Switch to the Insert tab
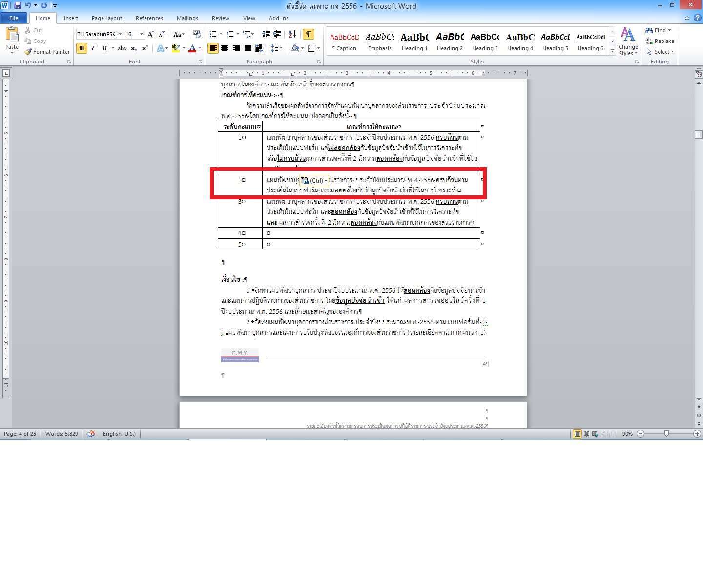The width and height of the screenshot is (703, 588). click(71, 18)
